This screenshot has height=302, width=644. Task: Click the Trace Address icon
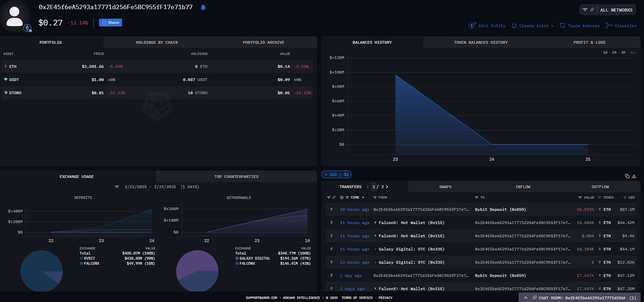point(562,26)
